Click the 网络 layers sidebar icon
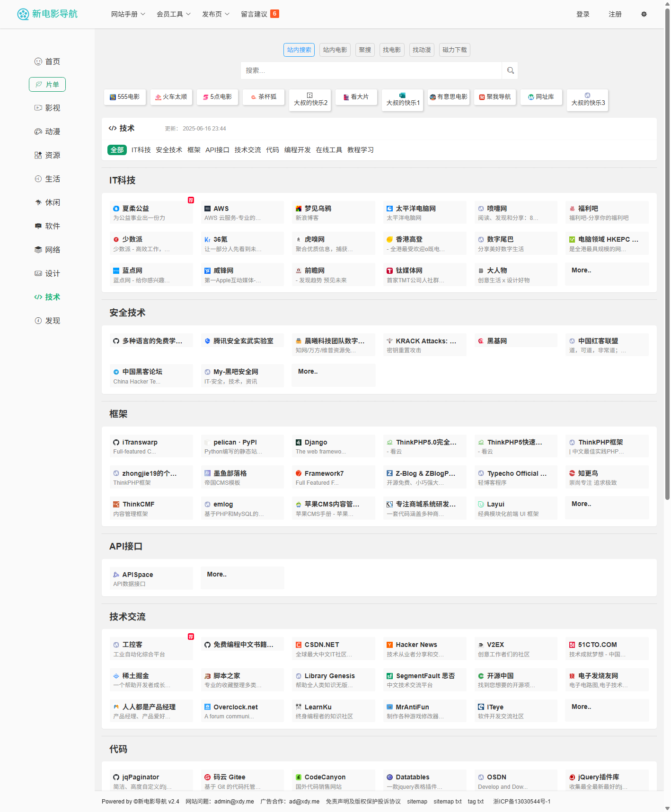This screenshot has width=671, height=812. 38,250
